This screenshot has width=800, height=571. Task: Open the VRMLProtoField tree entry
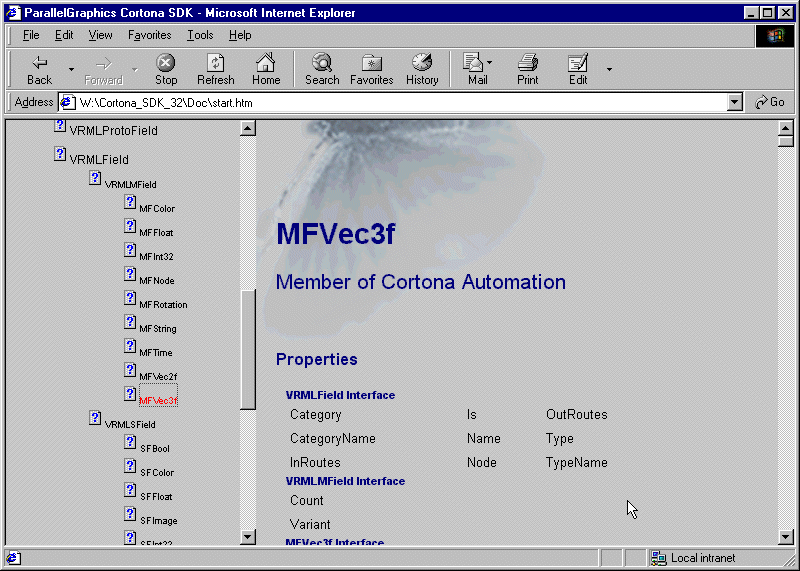click(x=113, y=131)
